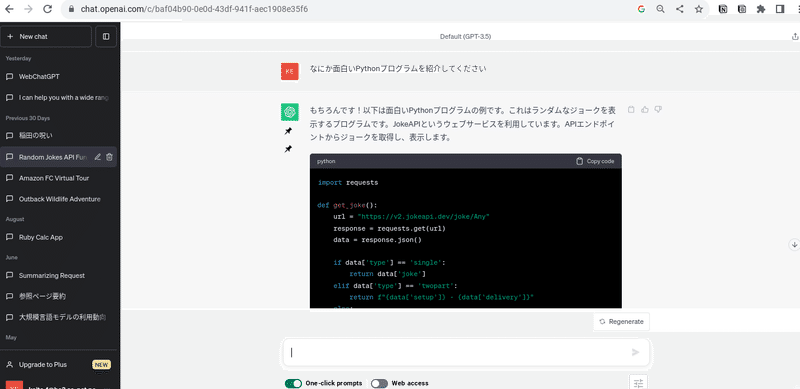Open the 'I can help you with a wide rang' chat

(58, 98)
